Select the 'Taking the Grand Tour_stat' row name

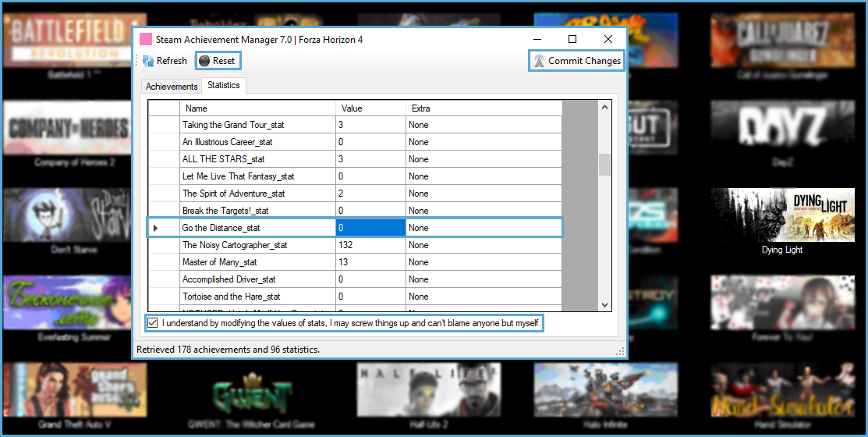258,125
